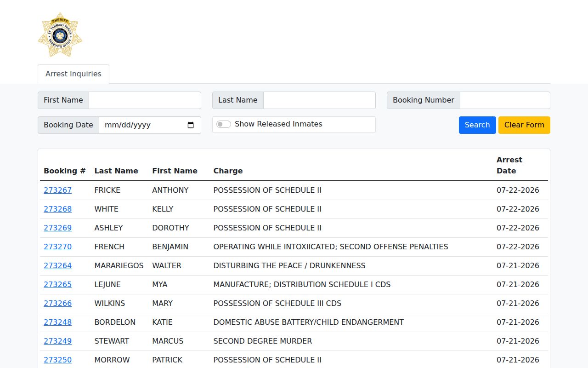Open booking number 273249 link
Image resolution: width=588 pixels, height=368 pixels.
coord(58,341)
